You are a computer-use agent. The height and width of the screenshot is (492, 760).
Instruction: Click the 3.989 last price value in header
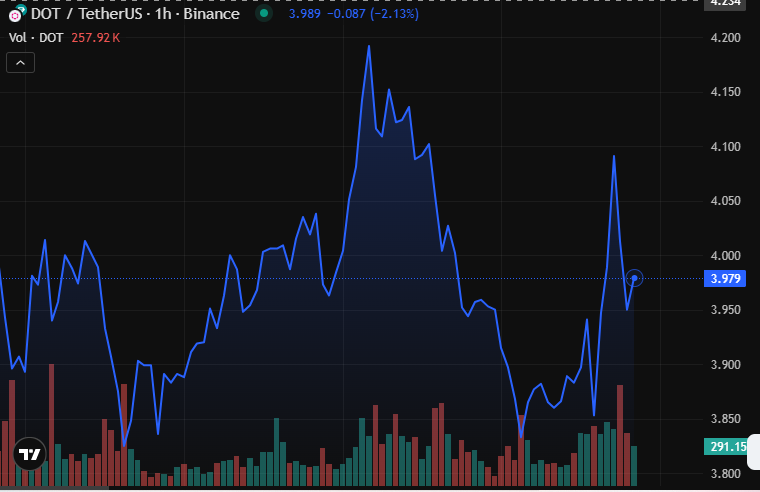tap(304, 14)
